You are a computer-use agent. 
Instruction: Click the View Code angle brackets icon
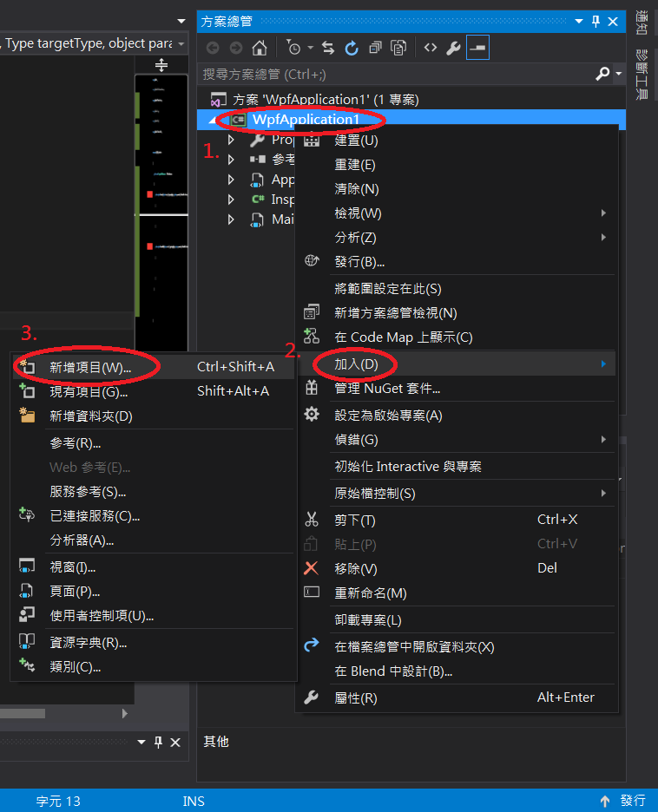coord(430,49)
